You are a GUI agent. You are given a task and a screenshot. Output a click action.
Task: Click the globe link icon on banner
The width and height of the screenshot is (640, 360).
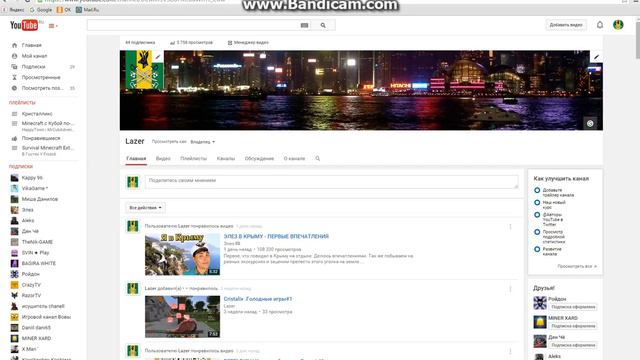590,123
